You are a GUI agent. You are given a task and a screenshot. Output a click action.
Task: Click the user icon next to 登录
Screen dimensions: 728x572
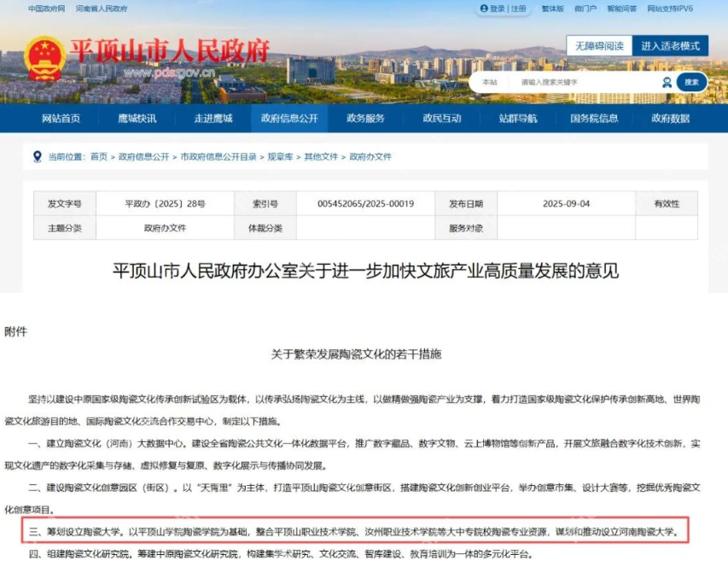click(486, 10)
